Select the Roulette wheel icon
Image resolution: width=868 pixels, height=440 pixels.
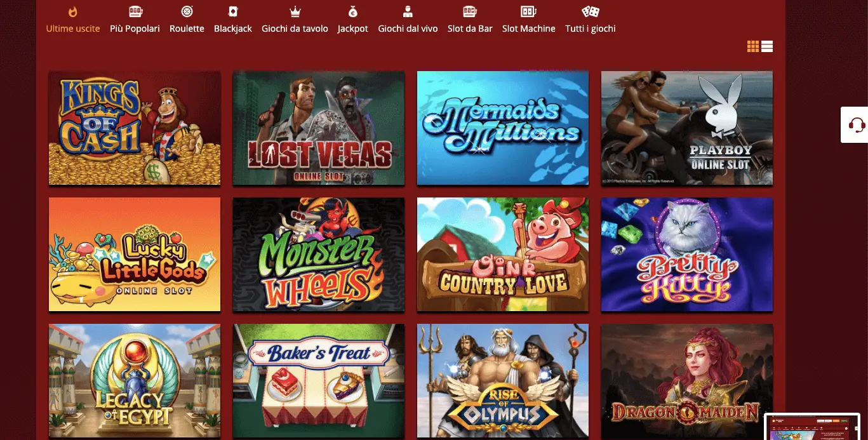tap(187, 11)
